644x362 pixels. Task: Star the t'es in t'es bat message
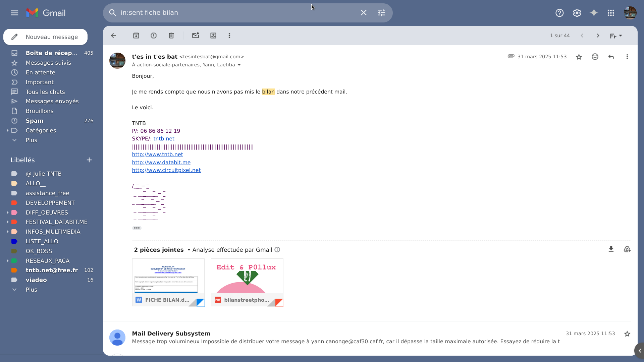(579, 57)
